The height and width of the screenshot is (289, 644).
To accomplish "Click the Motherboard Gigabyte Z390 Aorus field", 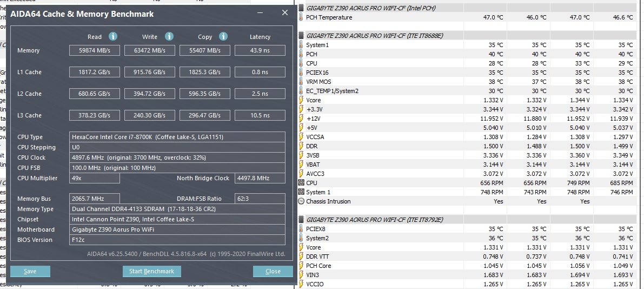I will (177, 229).
